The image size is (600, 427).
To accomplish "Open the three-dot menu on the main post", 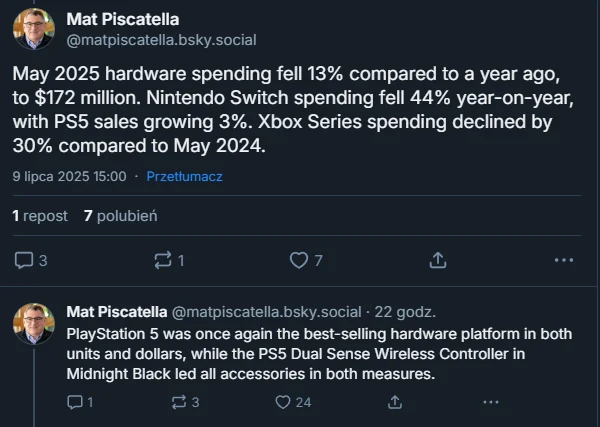I will pyautogui.click(x=563, y=260).
